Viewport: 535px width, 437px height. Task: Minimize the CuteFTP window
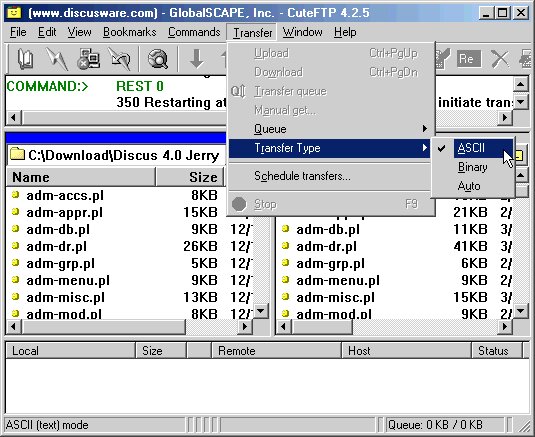(x=487, y=13)
